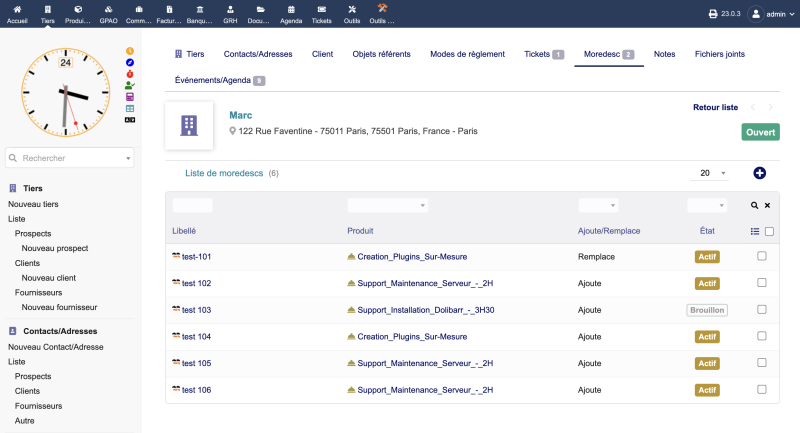800x433 pixels.
Task: Open the column selector list icon
Action: [x=755, y=231]
